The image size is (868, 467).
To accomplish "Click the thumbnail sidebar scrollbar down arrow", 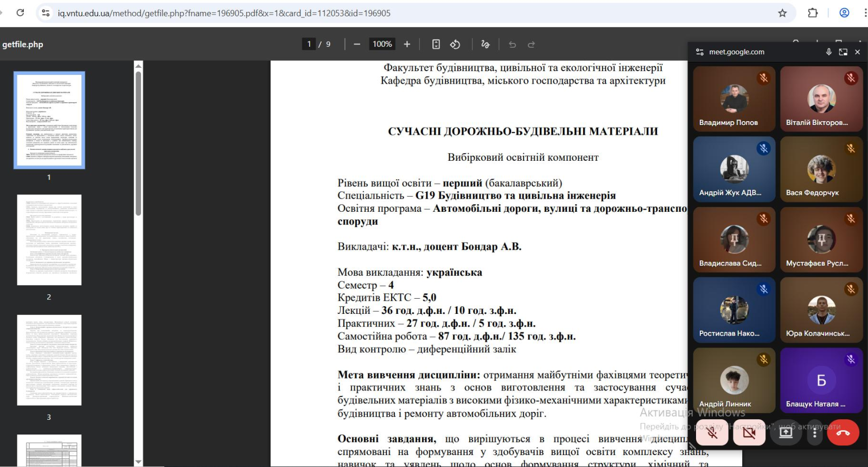I will pos(138,462).
